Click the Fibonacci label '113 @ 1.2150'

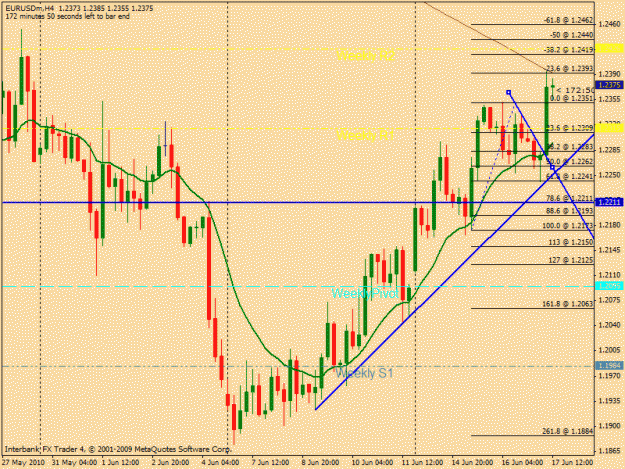point(571,242)
